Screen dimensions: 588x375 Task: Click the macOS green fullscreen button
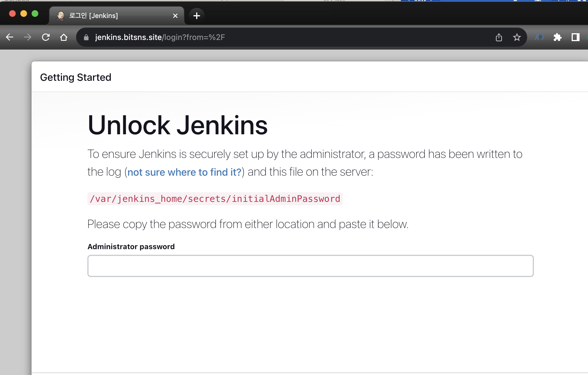(35, 14)
